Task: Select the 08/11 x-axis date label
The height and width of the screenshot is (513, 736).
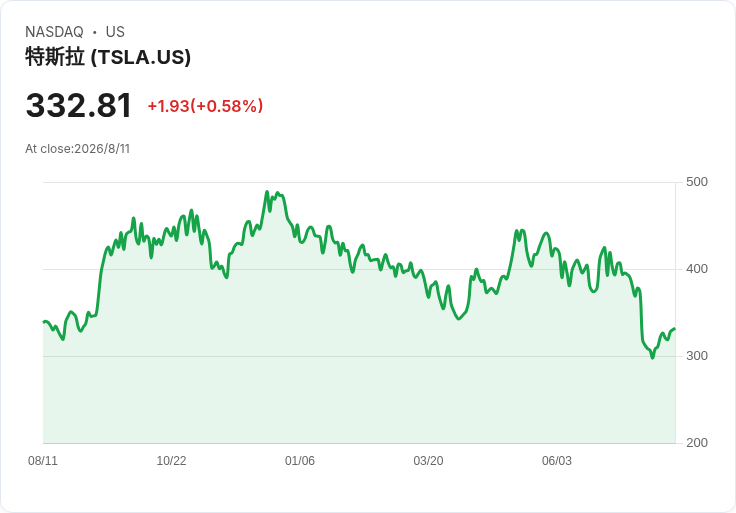Action: 43,461
